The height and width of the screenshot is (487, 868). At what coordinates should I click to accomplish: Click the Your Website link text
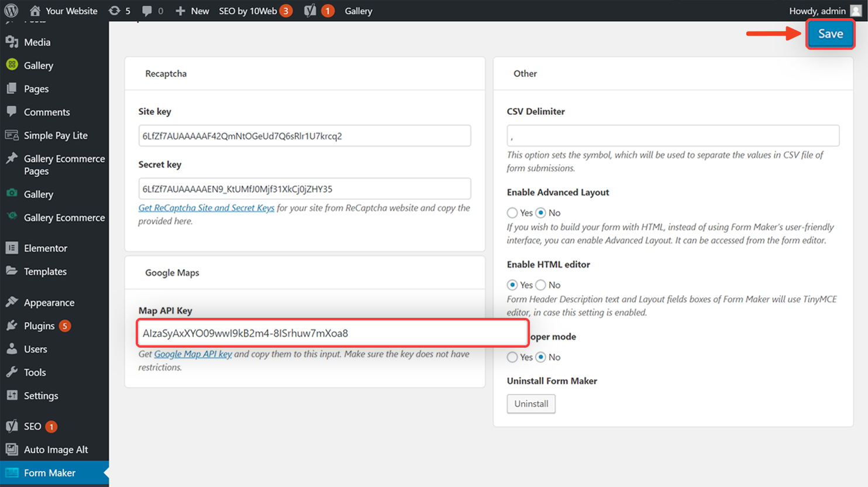71,11
